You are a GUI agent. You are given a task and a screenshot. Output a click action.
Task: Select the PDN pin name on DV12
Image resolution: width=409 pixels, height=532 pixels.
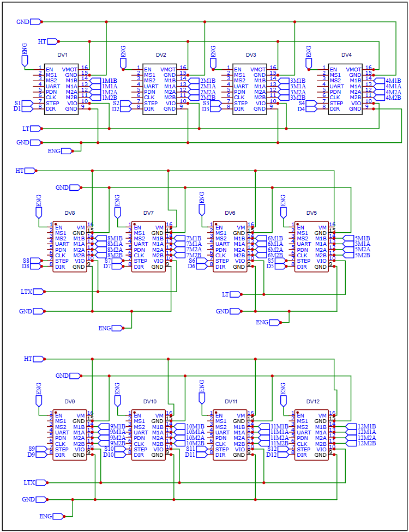point(303,438)
